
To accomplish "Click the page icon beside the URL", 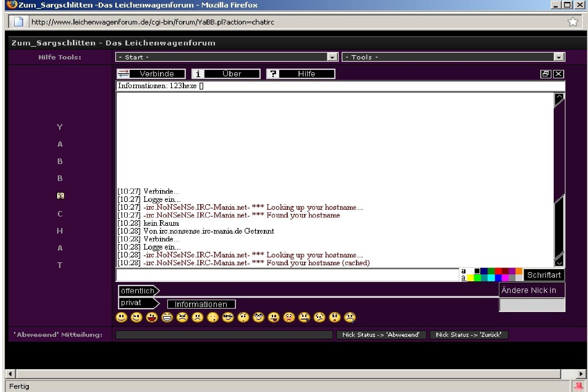I will click(19, 22).
